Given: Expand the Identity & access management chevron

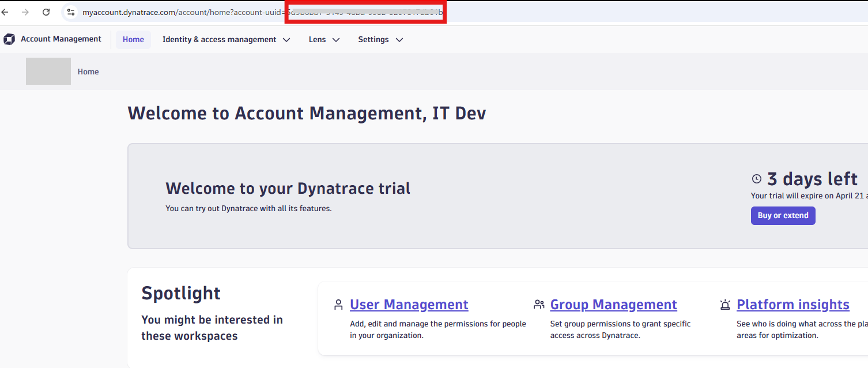Looking at the screenshot, I should (x=286, y=40).
